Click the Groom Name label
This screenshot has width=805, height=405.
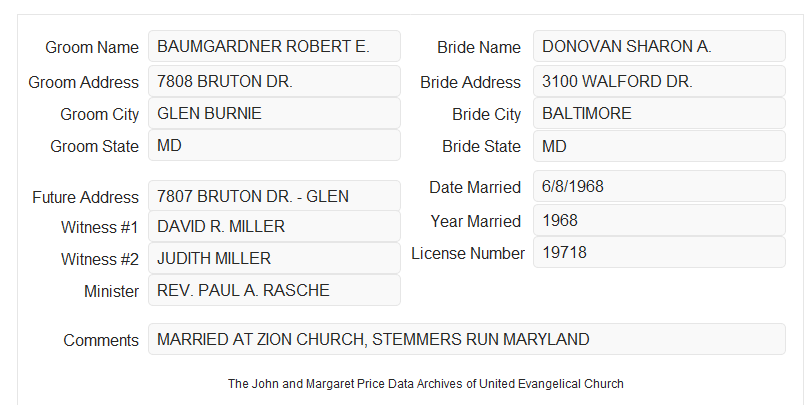coord(92,47)
